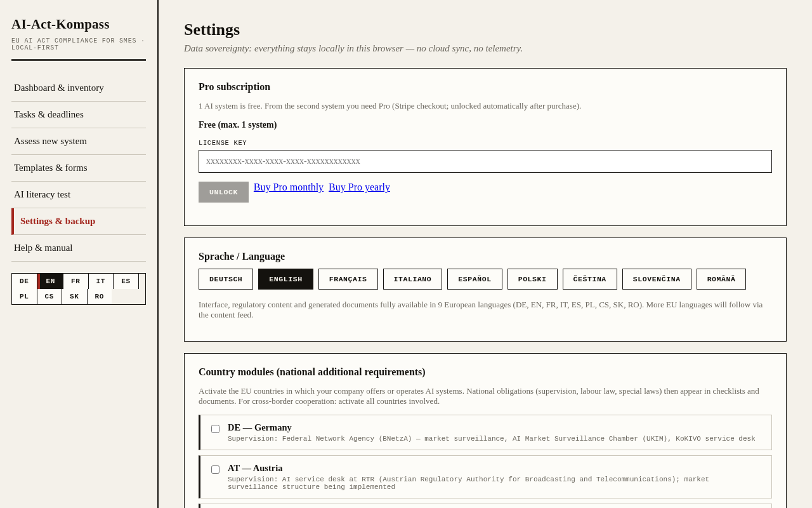
Task: Click the "Free (max. 1 system)" status text
Action: (x=238, y=125)
